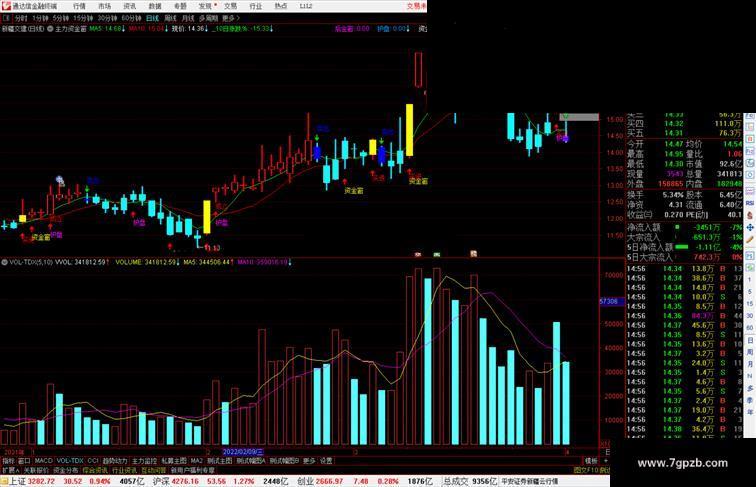Select the 5-minute sidebar shortcut
The width and height of the screenshot is (756, 487).
tap(750, 292)
